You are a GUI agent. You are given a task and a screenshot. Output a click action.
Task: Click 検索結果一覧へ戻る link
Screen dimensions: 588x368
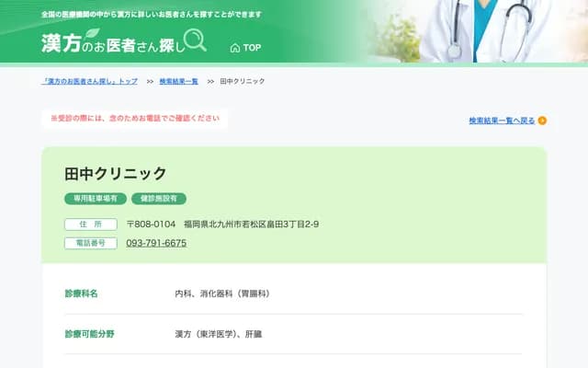(502, 121)
